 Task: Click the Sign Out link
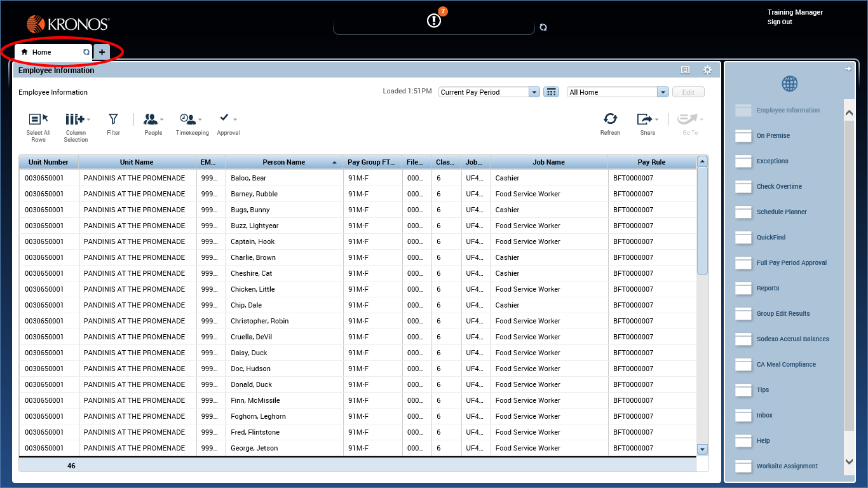(x=779, y=22)
